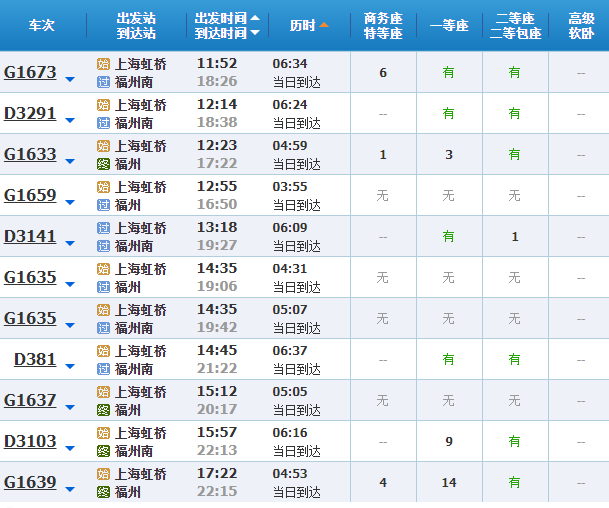Screen dimensions: 609x508
Task: Open train number G1633 link
Action: (x=30, y=154)
